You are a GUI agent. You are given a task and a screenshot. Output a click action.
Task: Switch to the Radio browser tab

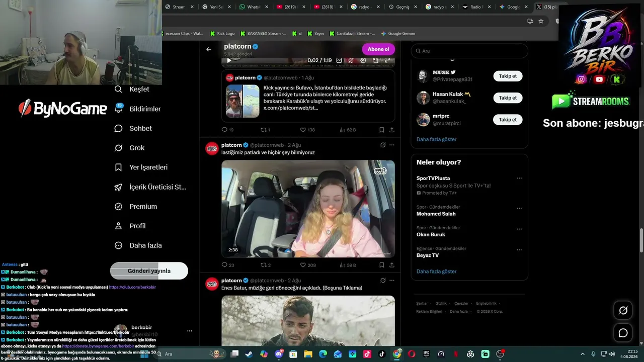[x=476, y=7]
